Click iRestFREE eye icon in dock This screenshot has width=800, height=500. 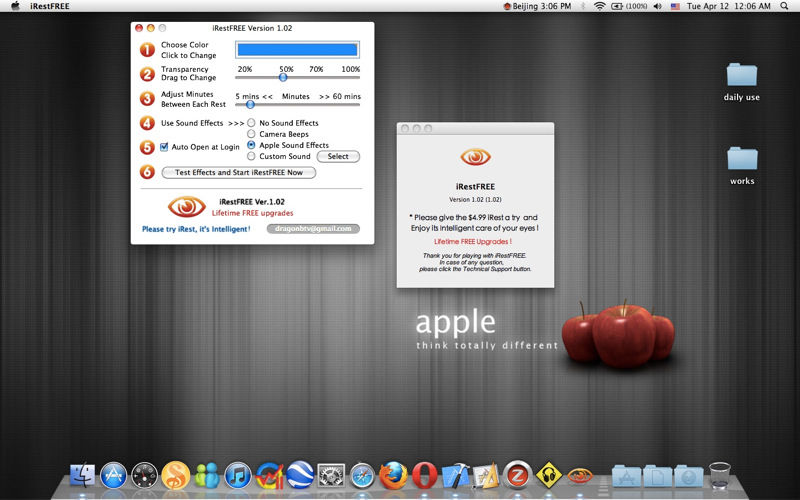pos(580,476)
